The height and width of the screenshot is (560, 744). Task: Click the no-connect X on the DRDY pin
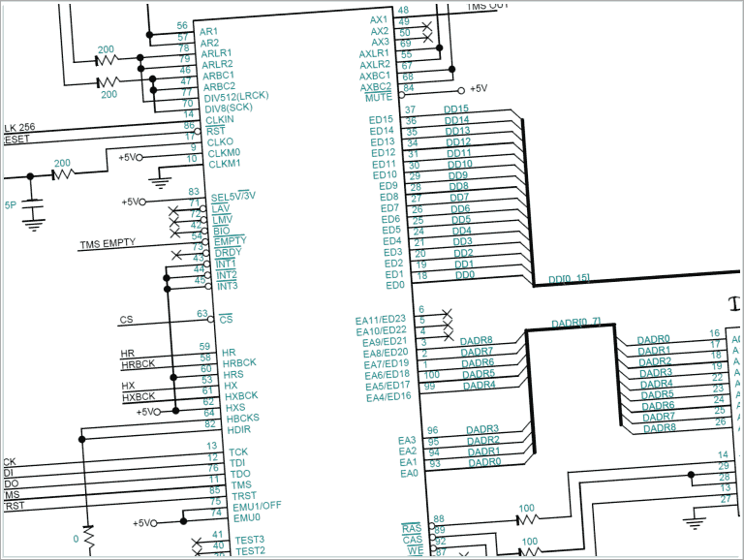pyautogui.click(x=176, y=256)
